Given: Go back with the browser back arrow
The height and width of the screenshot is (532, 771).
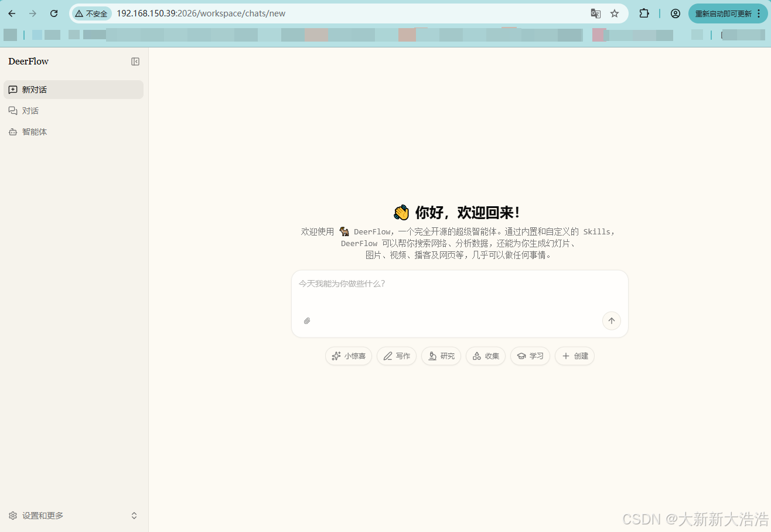Looking at the screenshot, I should coord(12,13).
